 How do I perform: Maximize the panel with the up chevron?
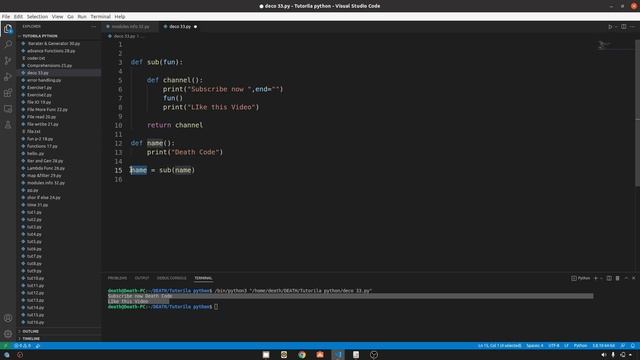pos(626,278)
